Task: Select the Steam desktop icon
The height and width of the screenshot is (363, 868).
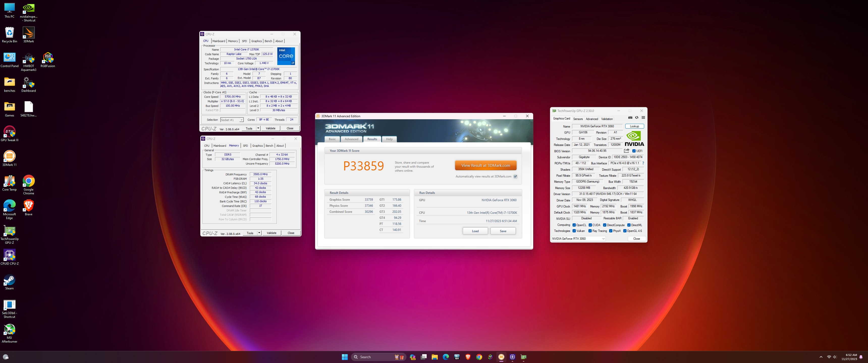Action: click(9, 282)
